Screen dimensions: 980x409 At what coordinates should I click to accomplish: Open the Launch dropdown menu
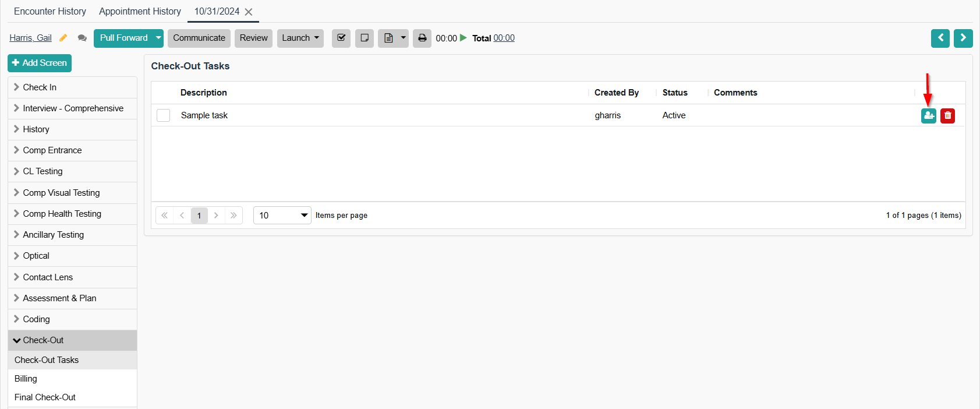pyautogui.click(x=300, y=38)
